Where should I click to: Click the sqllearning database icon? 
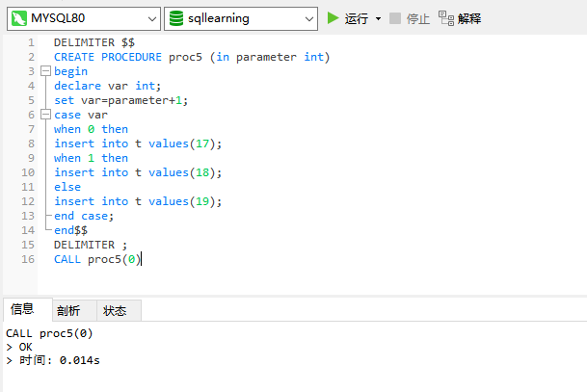[x=176, y=18]
